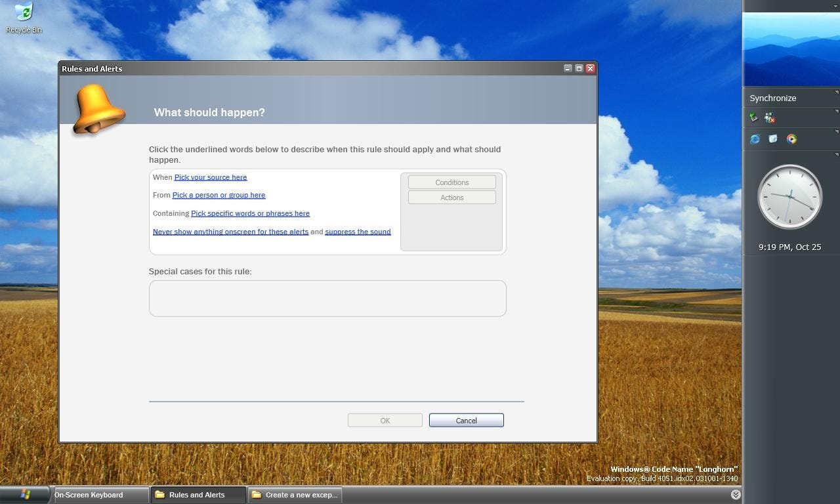
Task: Click the Synchronize label in sidebar
Action: tap(773, 98)
